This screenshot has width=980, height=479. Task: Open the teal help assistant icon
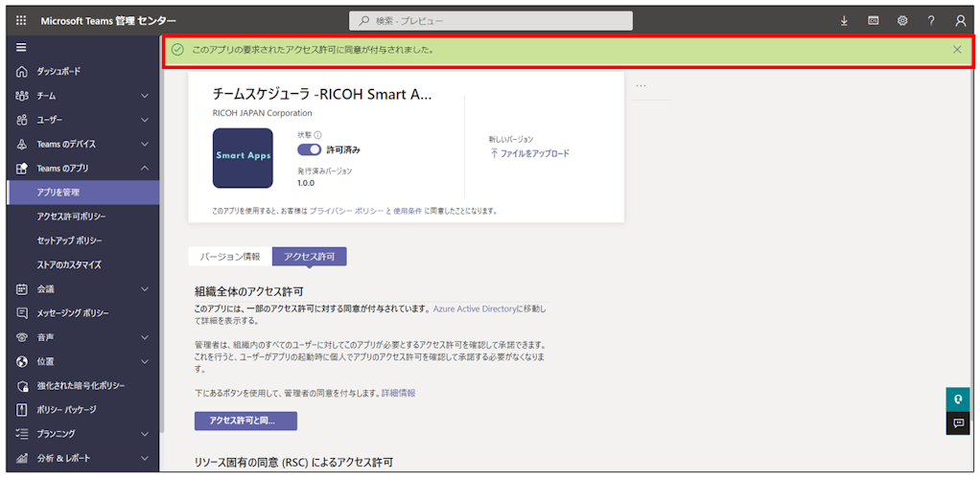coord(958,399)
